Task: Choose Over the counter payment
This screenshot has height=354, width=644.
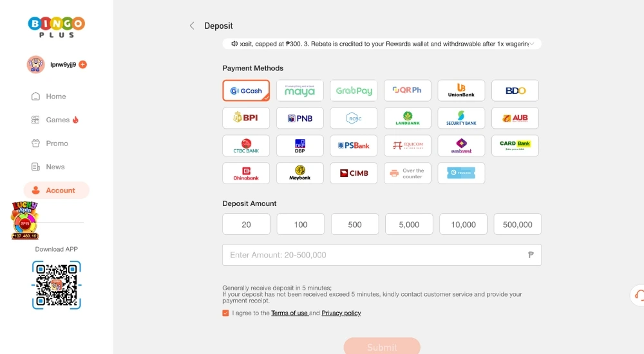Action: 408,173
